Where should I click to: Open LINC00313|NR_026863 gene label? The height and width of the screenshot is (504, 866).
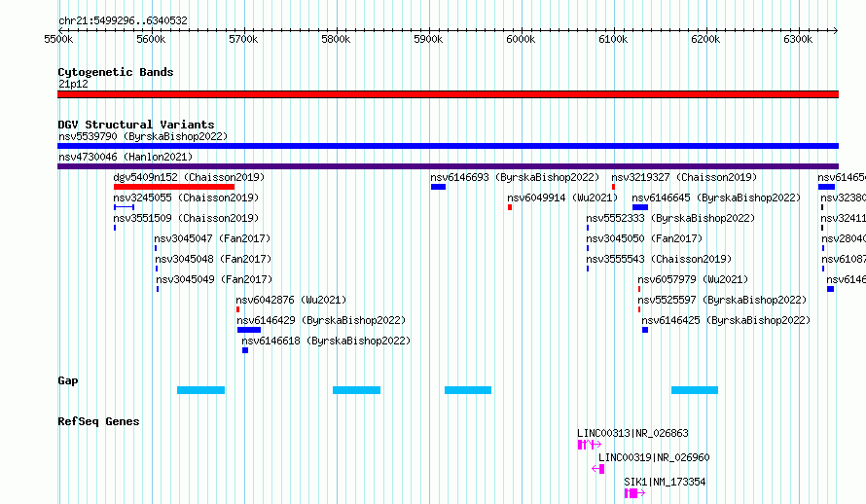632,433
